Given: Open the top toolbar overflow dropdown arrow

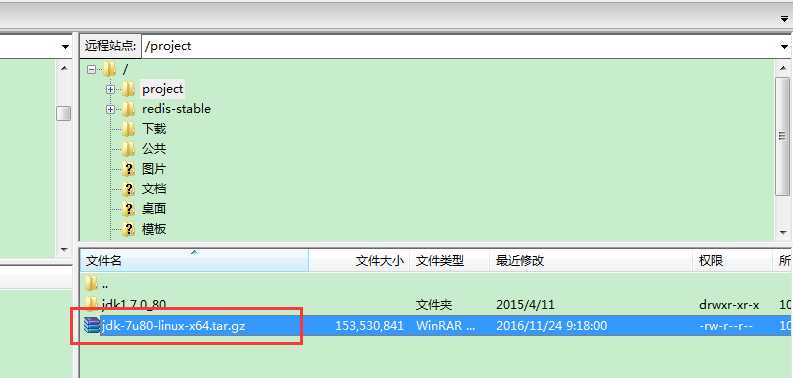Looking at the screenshot, I should [x=784, y=19].
